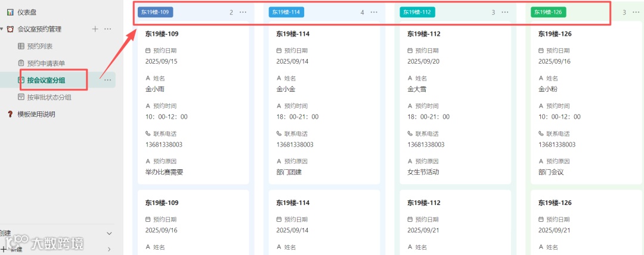Click the kanban icon of 按审批状态分组

21,97
